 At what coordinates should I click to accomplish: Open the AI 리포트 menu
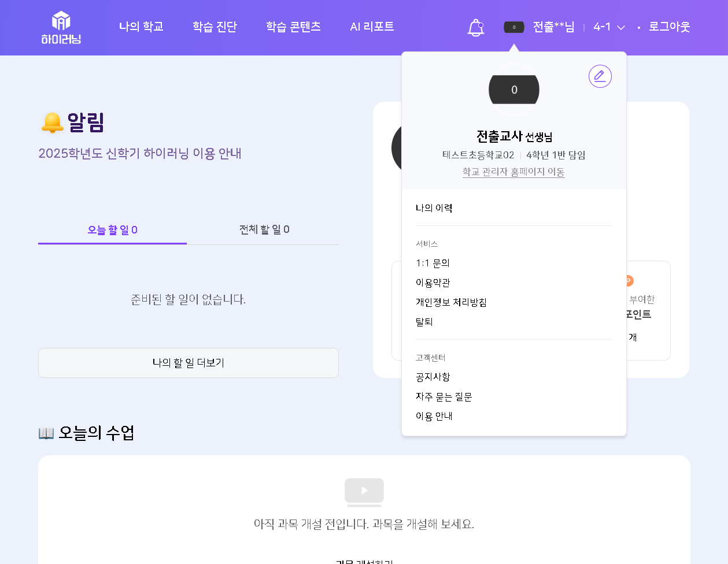[372, 27]
